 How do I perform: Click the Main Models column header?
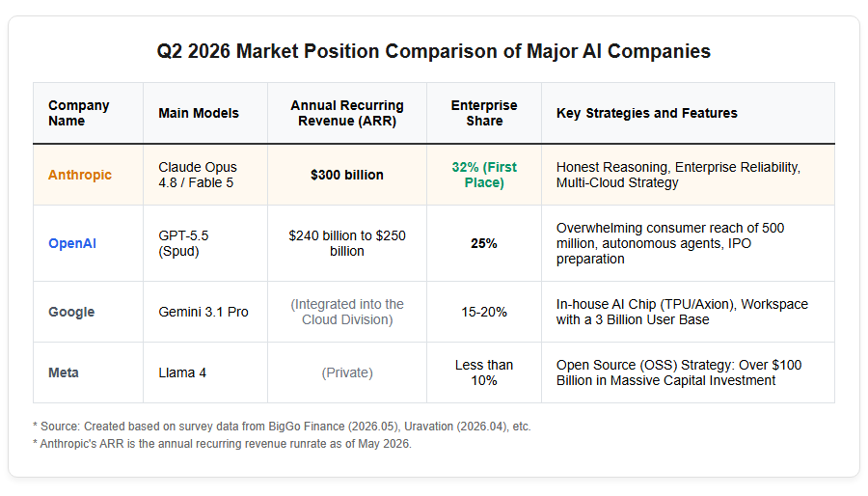(x=199, y=113)
